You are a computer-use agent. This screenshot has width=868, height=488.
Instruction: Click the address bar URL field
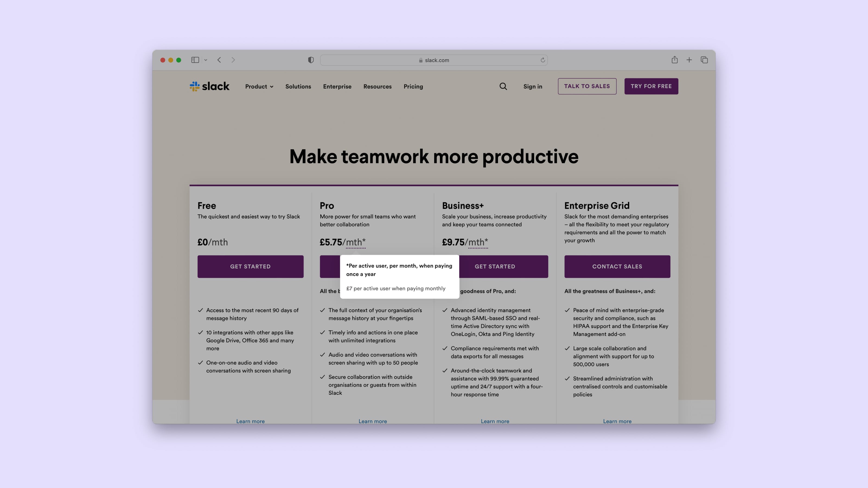(434, 60)
